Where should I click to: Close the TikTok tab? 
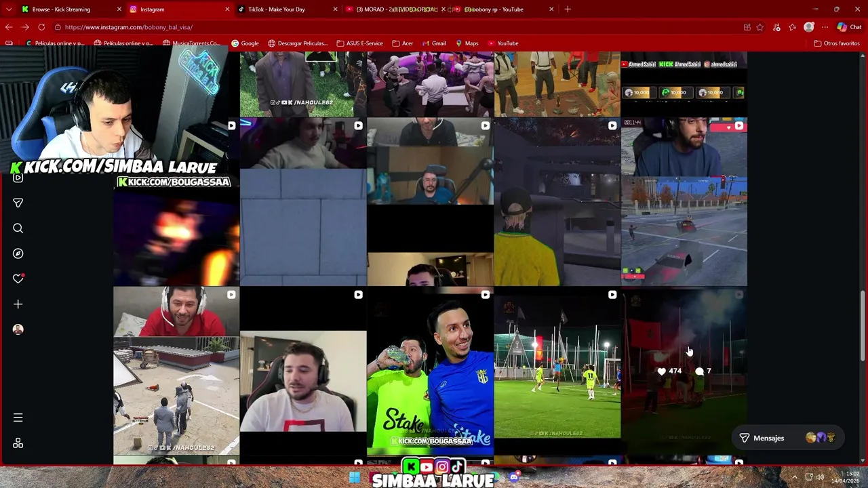(335, 9)
